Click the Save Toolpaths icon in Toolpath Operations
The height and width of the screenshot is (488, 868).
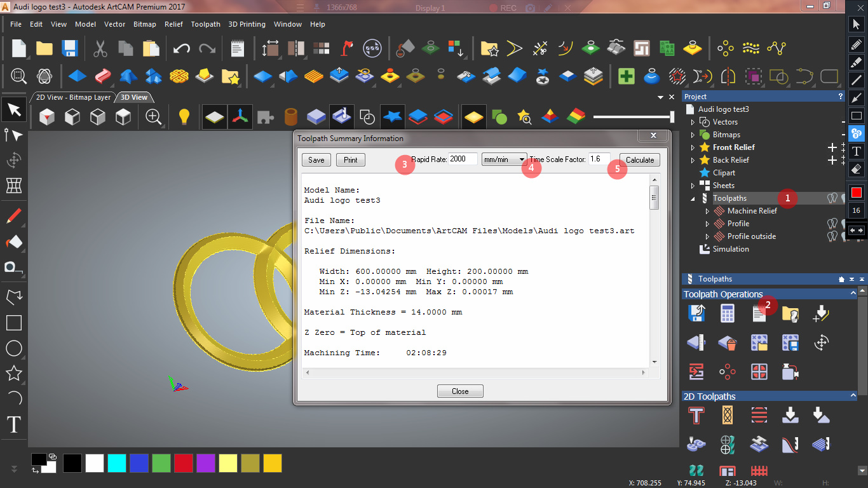click(x=697, y=313)
